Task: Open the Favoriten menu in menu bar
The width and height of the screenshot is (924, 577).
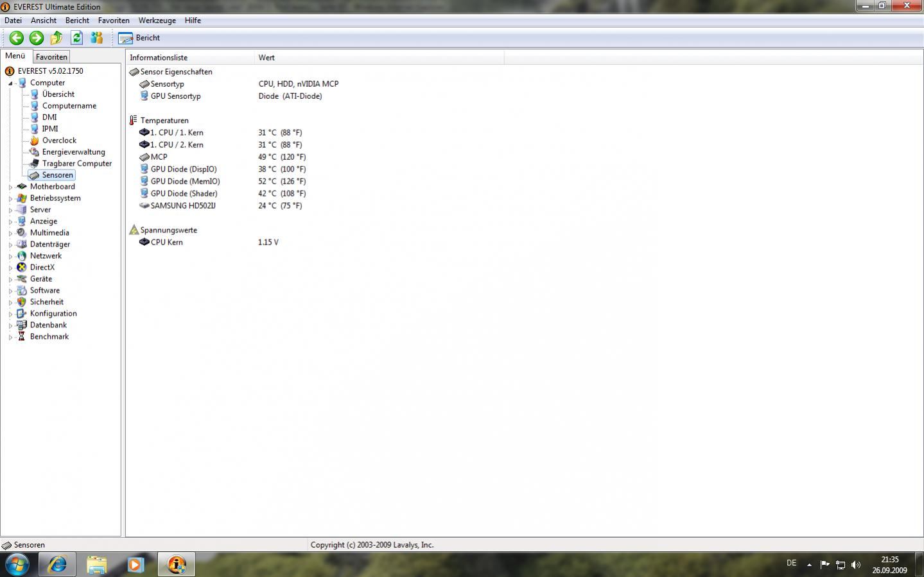Action: point(114,21)
